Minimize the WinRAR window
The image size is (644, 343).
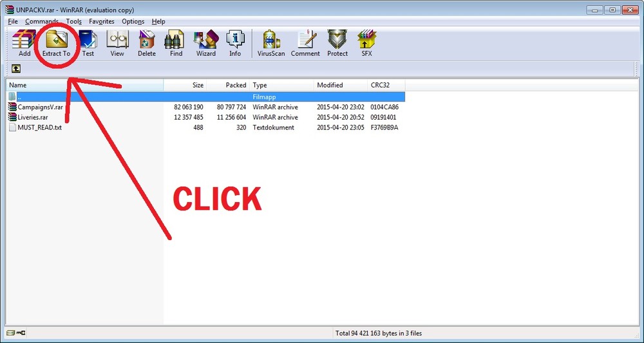[x=594, y=10]
